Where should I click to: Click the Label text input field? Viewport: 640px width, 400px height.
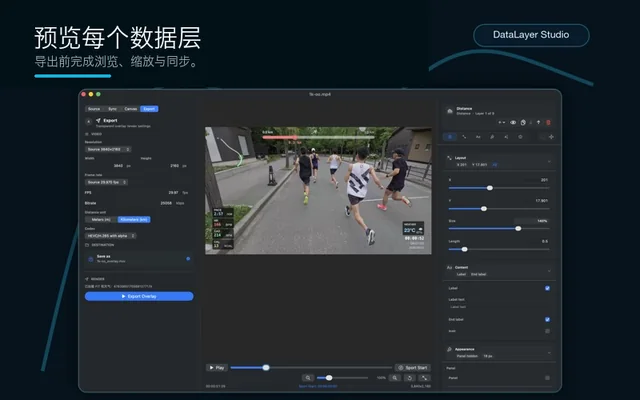point(499,307)
